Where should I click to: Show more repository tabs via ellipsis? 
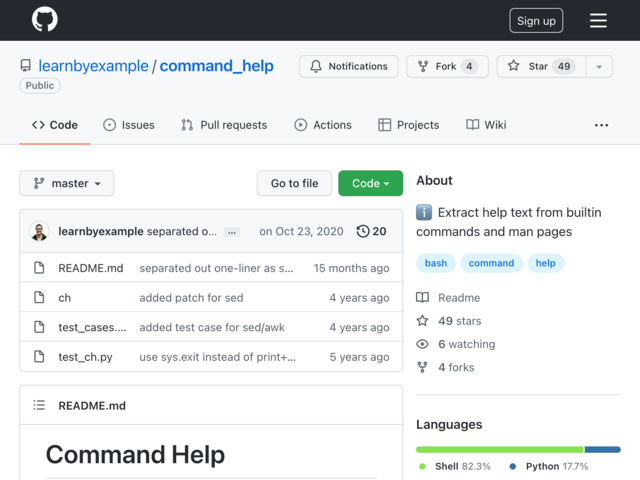(601, 125)
